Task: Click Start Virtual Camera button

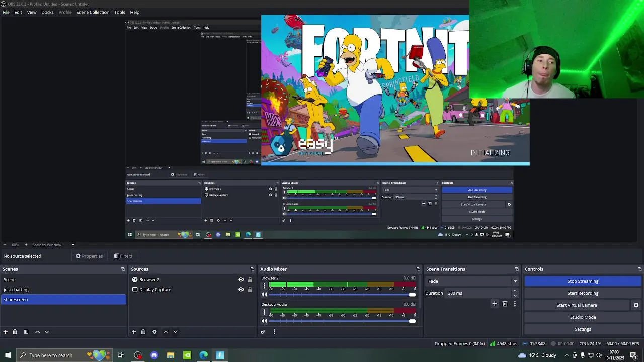Action: pos(577,305)
